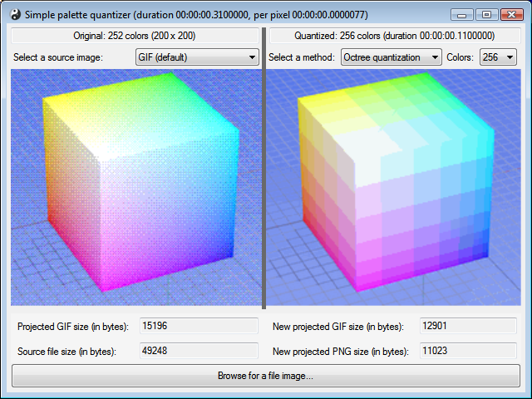
Task: Open the GIF (default) source image dropdown
Action: click(197, 57)
